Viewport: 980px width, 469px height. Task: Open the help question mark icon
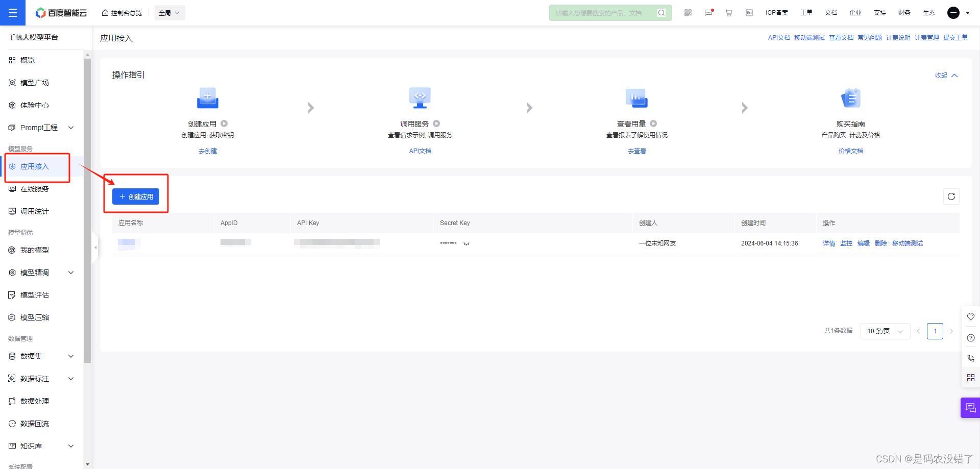(971, 338)
